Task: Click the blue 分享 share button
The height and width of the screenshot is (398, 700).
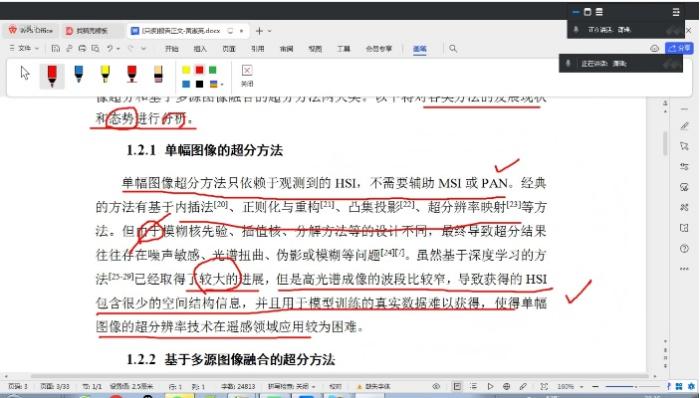Action: click(679, 48)
